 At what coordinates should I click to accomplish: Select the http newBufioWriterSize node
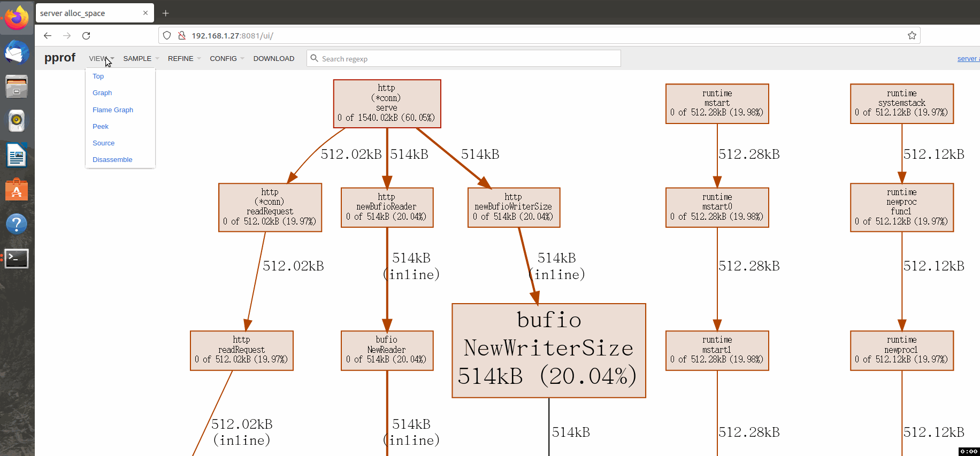point(514,207)
